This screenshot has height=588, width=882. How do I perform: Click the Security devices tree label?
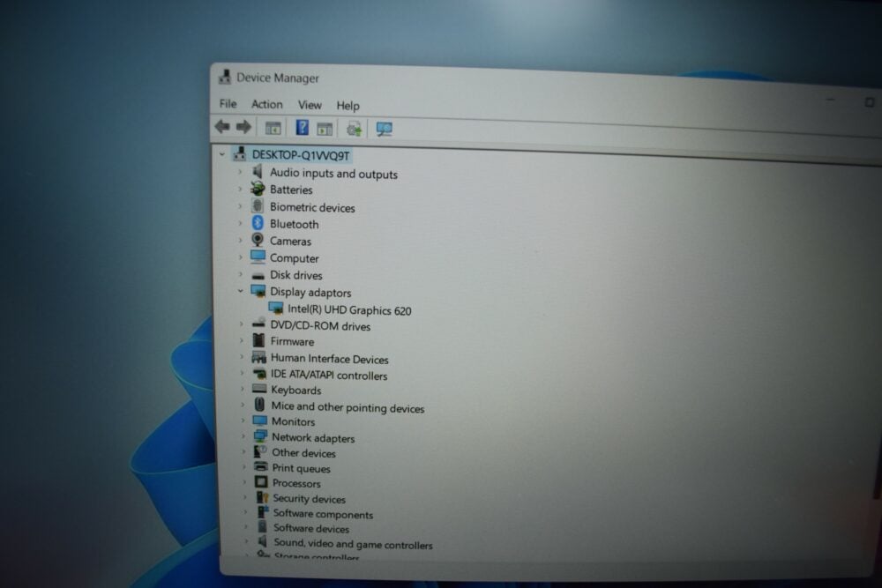point(309,499)
